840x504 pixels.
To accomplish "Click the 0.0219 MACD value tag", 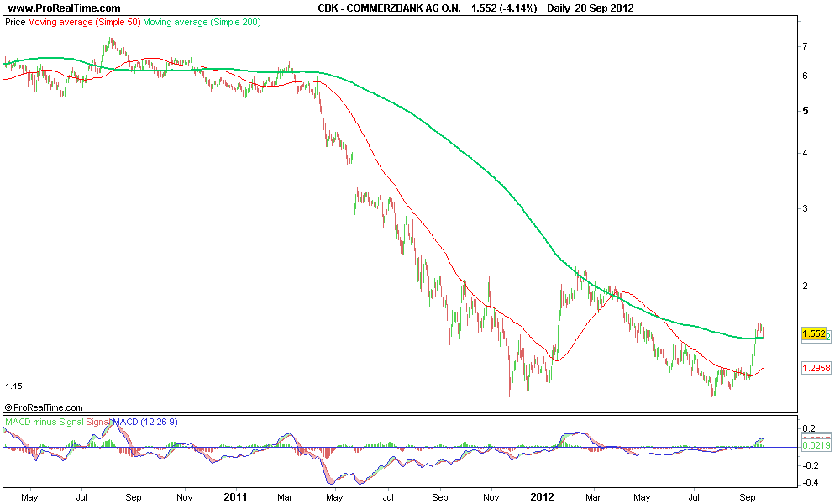I will click(x=816, y=445).
